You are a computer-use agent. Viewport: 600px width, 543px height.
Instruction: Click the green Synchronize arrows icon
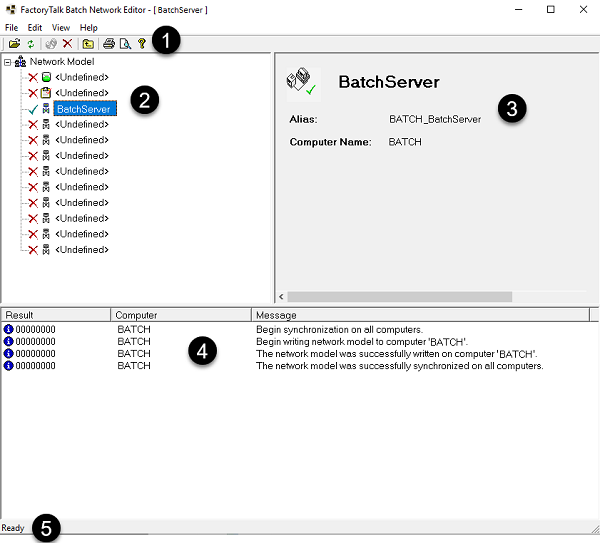(31, 44)
